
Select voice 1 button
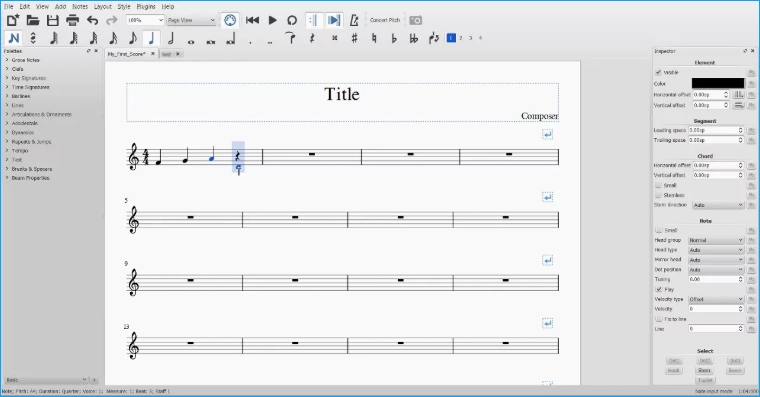451,38
